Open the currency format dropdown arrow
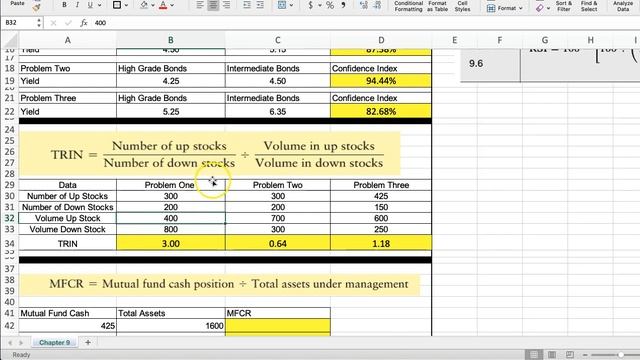This screenshot has height=360, width=640. tap(320, 5)
